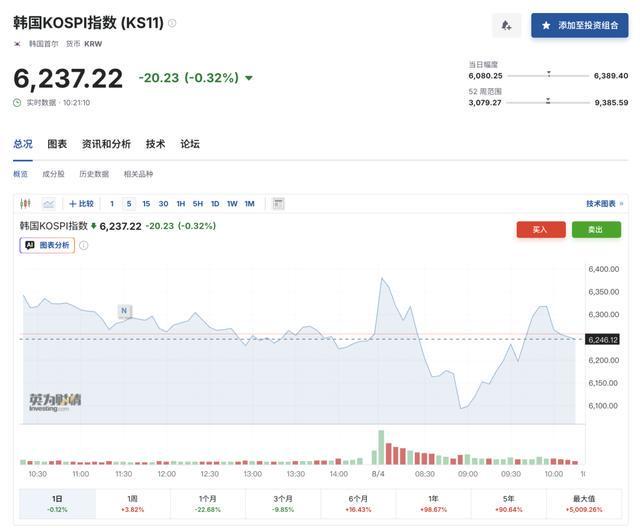
Task: Click the 6,237.22 main price value
Action: pyautogui.click(x=68, y=78)
